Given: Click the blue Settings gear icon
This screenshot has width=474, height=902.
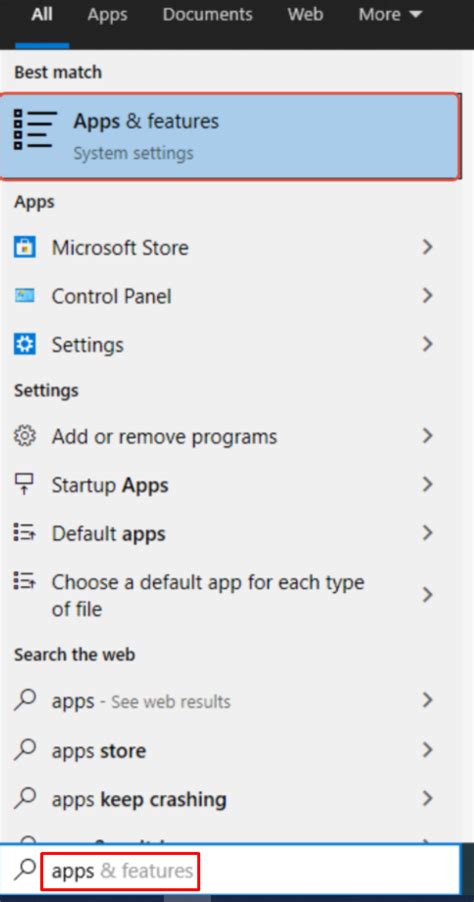Looking at the screenshot, I should pos(24,345).
